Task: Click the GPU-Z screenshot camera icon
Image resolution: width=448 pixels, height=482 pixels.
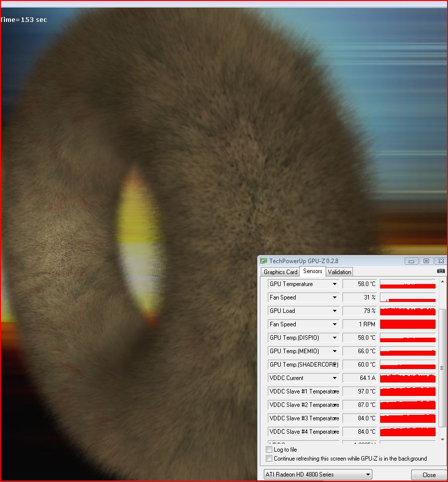Action: pyautogui.click(x=441, y=271)
